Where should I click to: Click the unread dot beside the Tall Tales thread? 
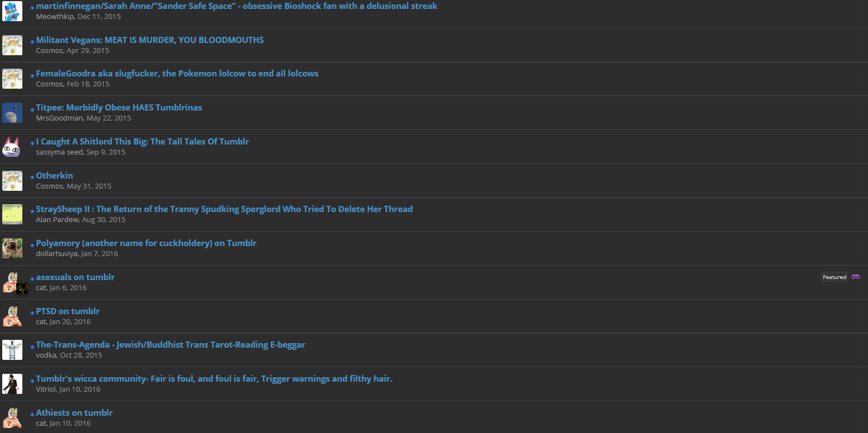tap(32, 143)
